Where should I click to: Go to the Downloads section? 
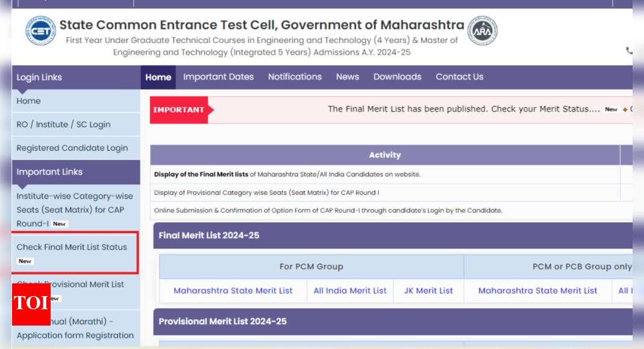click(397, 76)
